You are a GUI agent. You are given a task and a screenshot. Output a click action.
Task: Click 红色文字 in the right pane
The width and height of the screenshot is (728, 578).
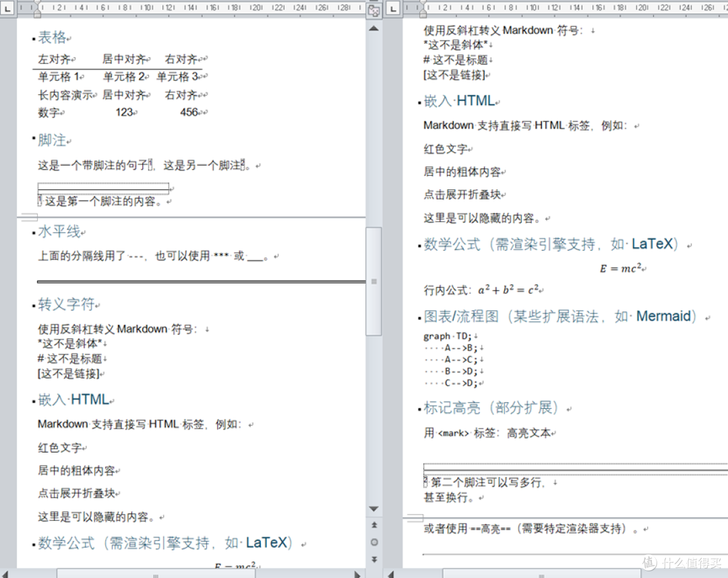446,149
